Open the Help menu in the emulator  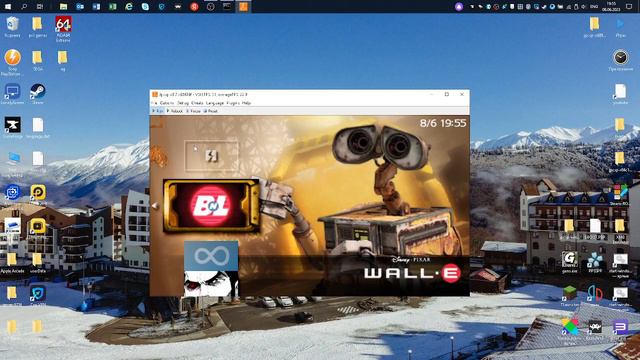click(x=246, y=103)
